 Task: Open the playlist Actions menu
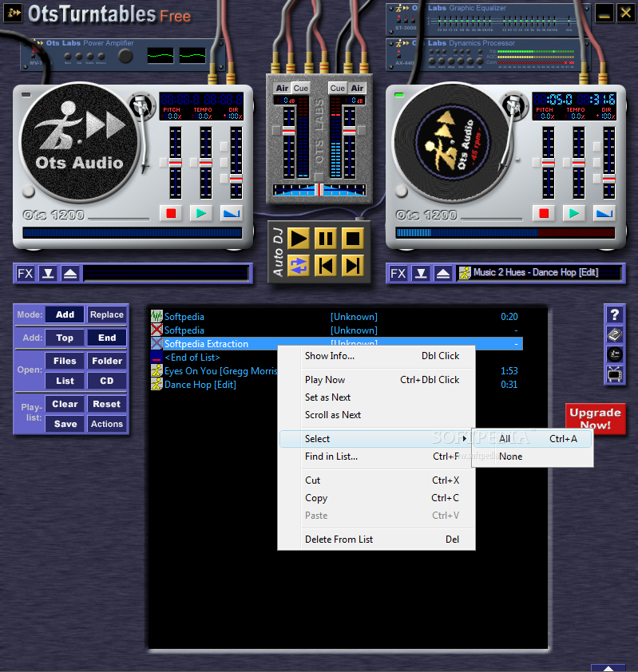(x=107, y=424)
